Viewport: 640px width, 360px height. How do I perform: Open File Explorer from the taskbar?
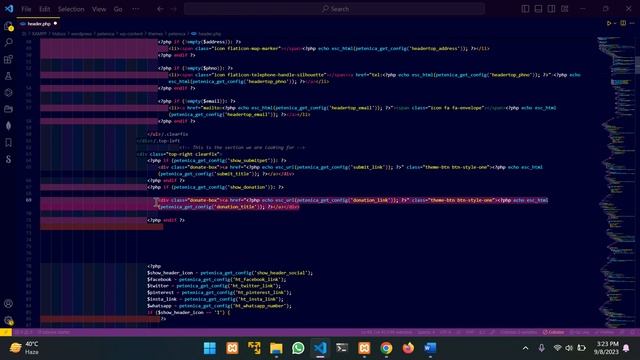coord(276,348)
